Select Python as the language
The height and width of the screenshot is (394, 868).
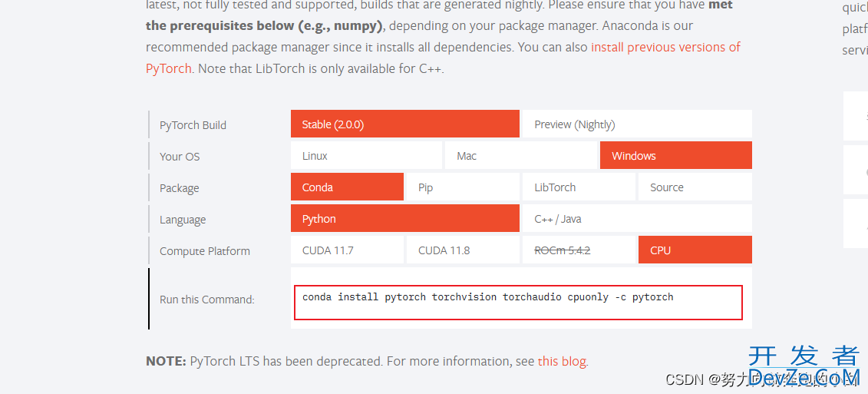[404, 219]
